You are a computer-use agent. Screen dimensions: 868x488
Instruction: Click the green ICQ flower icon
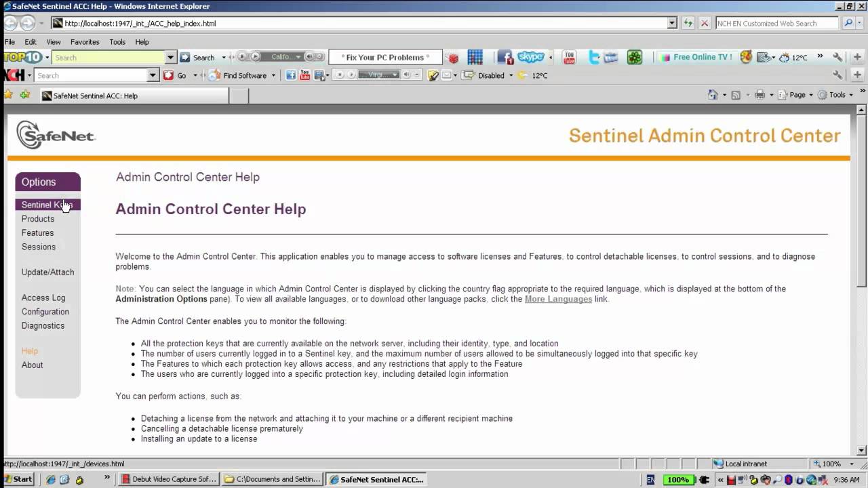[634, 58]
